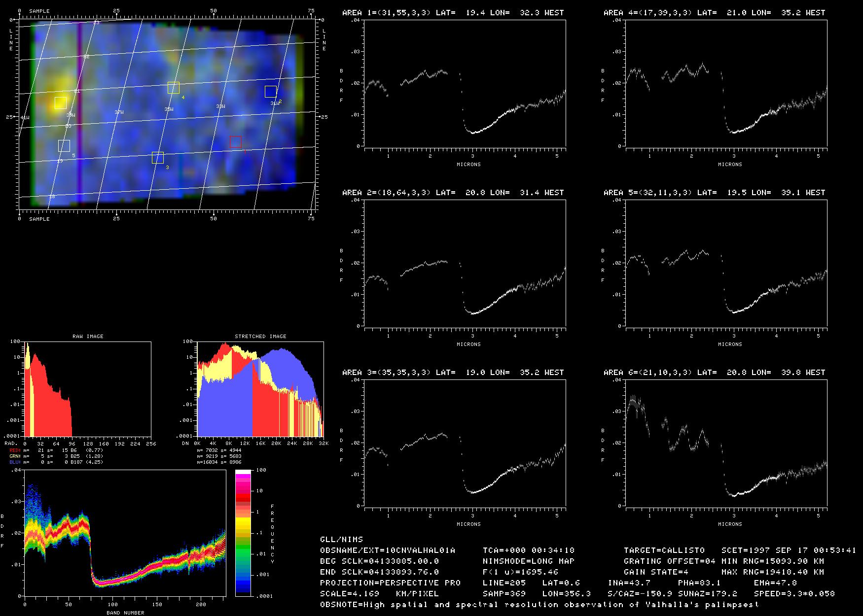Select the Area 2 box near the 31W label
Screen dimensions: 863x616
[x=271, y=92]
